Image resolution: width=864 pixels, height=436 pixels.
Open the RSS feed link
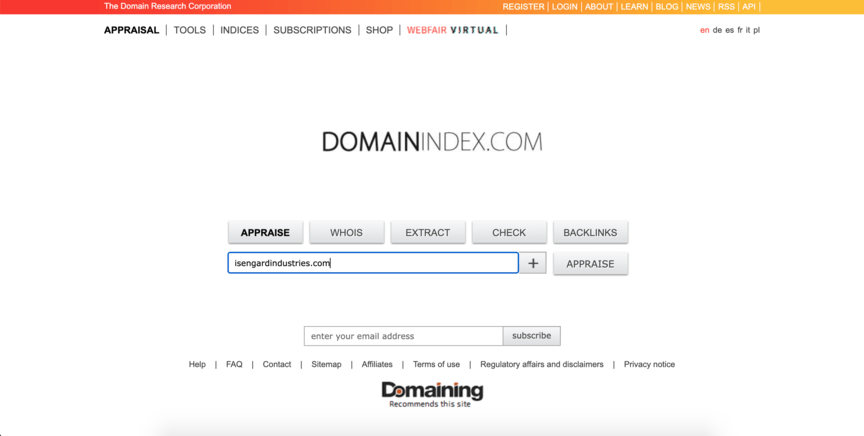(726, 7)
